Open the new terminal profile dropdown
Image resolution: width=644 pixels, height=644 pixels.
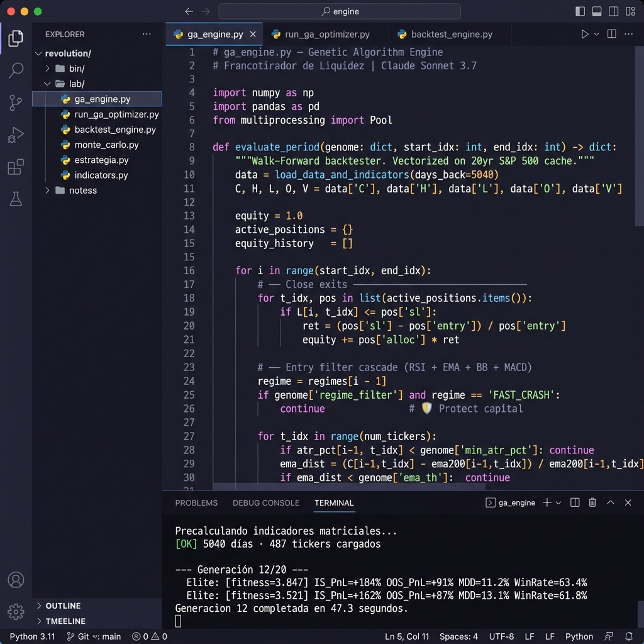558,502
